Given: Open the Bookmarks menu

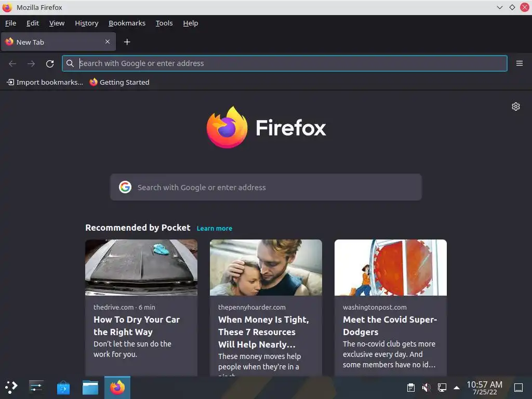Looking at the screenshot, I should pos(127,23).
